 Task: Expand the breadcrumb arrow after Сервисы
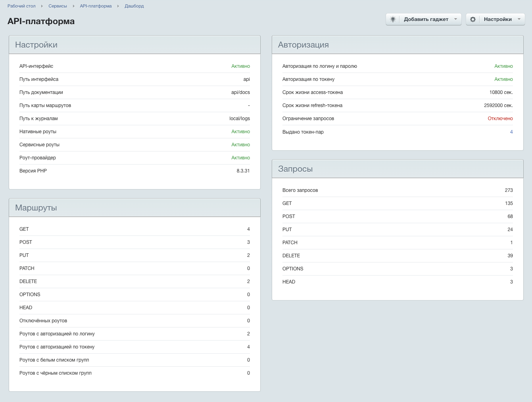point(73,6)
